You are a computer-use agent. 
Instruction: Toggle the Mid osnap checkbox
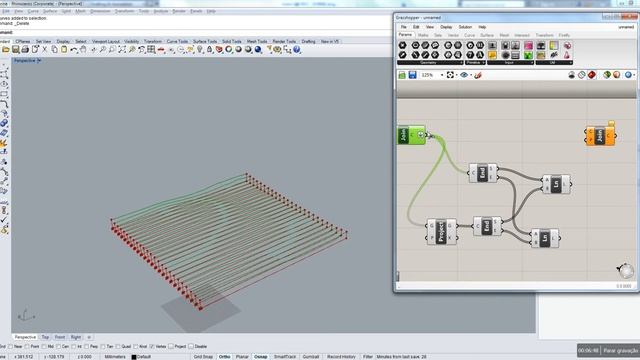tap(44, 347)
